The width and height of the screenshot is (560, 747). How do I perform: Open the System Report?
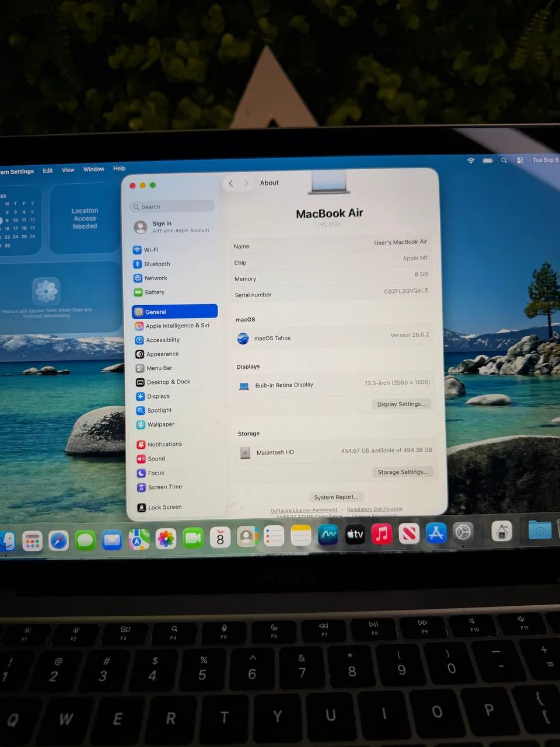(x=336, y=497)
